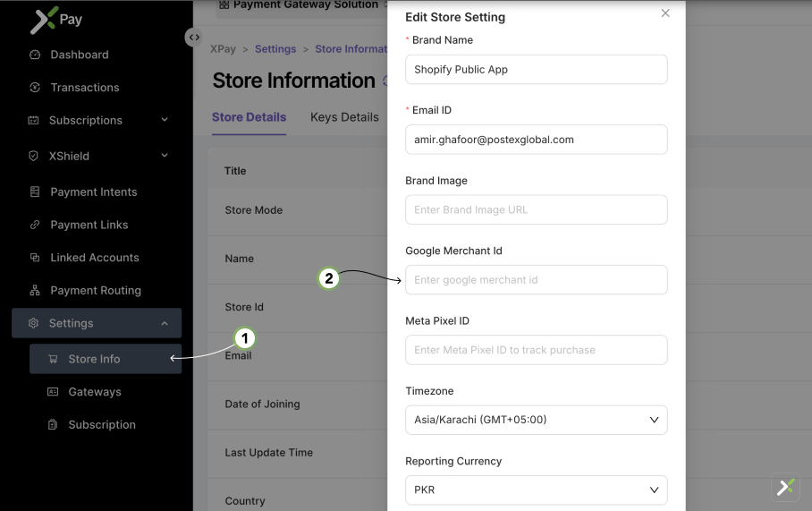Click the Payment Routing network icon
812x511 pixels.
[x=35, y=290]
